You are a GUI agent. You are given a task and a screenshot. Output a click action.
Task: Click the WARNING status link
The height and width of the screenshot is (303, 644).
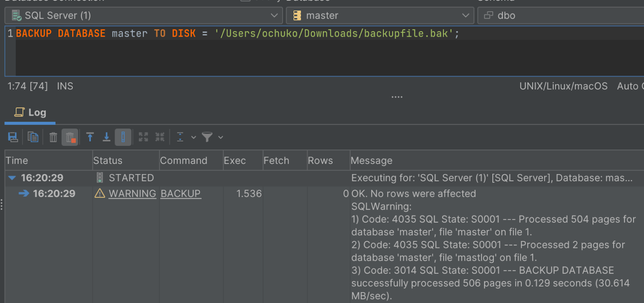[x=132, y=193]
